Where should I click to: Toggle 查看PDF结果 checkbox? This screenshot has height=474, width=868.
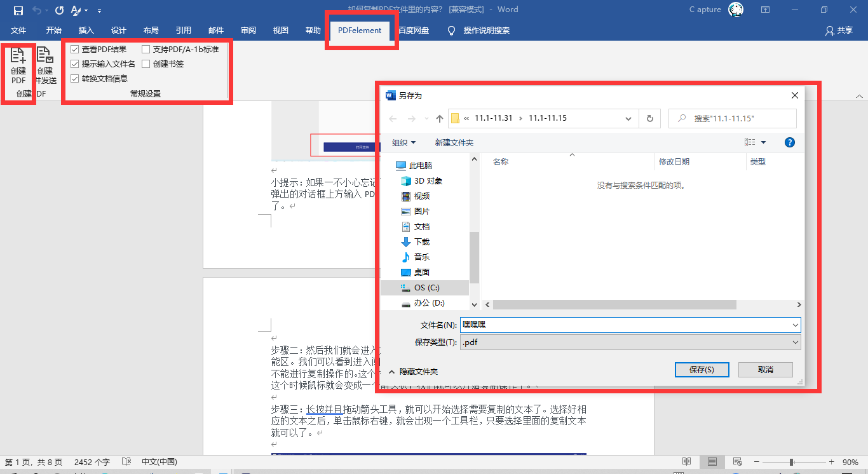pos(75,49)
